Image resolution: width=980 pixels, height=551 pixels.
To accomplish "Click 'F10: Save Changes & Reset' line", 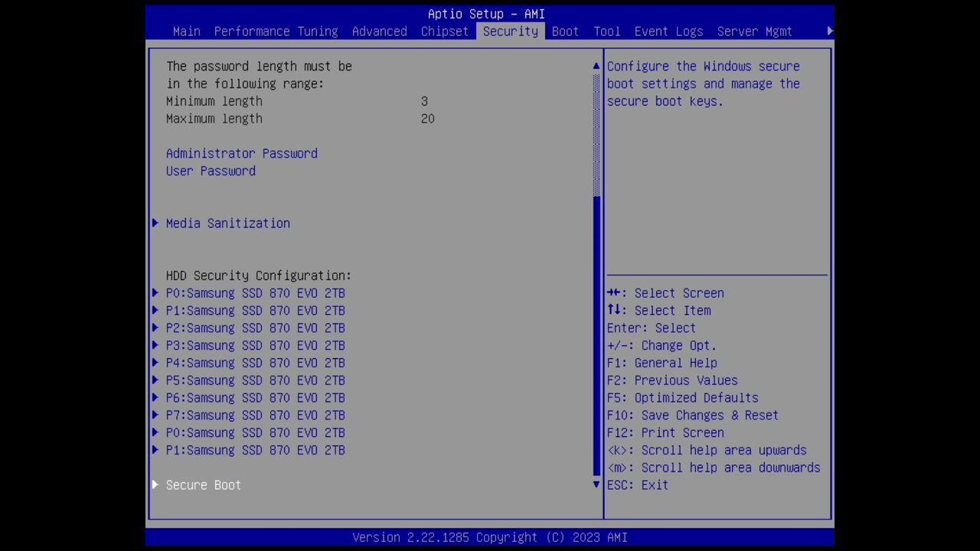I will pyautogui.click(x=693, y=416).
